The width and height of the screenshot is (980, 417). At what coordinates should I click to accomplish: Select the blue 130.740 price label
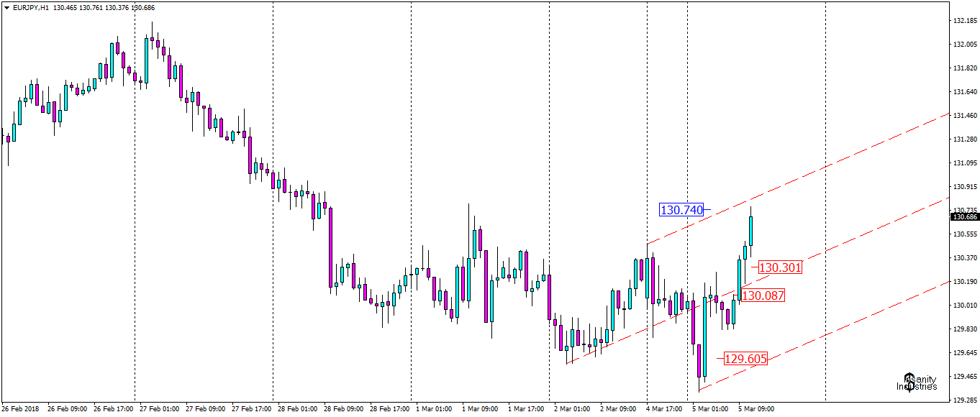(x=679, y=209)
